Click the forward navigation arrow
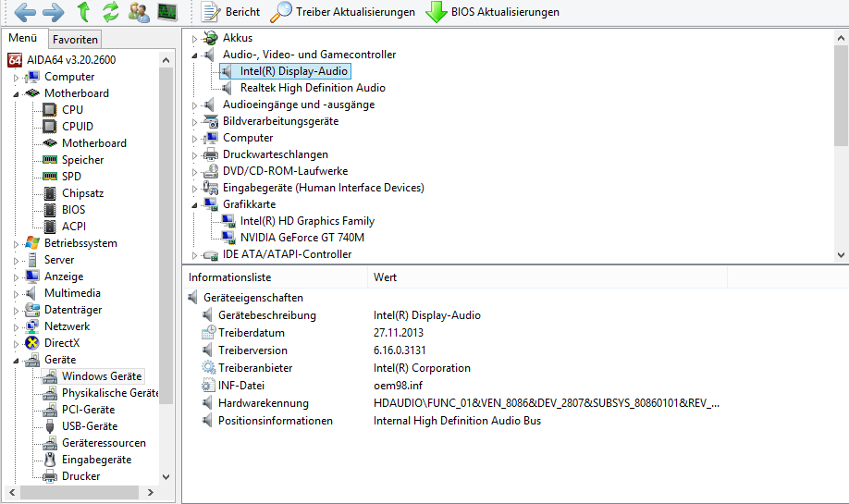Viewport: 849px width, 504px height. pyautogui.click(x=53, y=12)
